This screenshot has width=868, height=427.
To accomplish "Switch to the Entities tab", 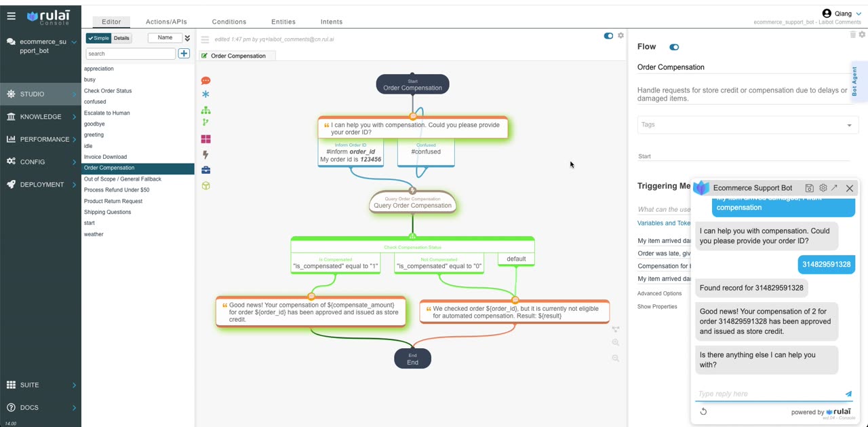I will point(283,22).
